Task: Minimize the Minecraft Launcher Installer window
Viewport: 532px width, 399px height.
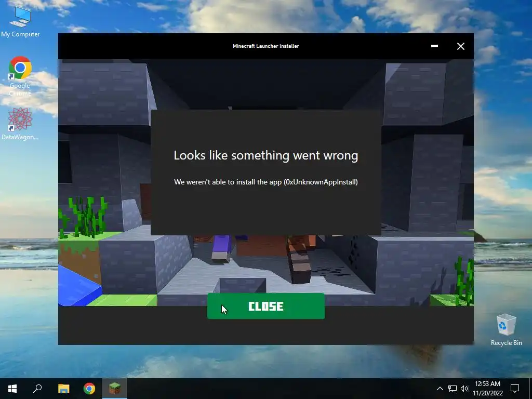Action: click(434, 46)
